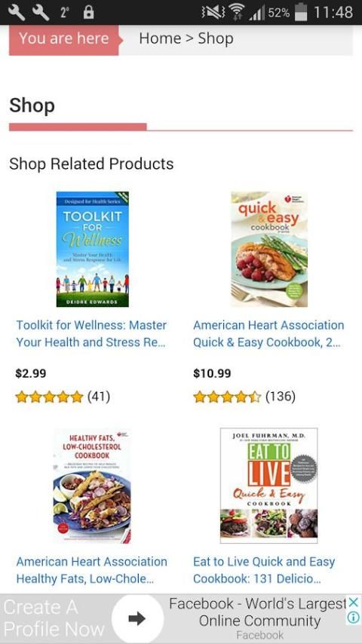Viewport: 362px width, 644px height.
Task: Open Toolkit for Wellness title link
Action: click(91, 333)
